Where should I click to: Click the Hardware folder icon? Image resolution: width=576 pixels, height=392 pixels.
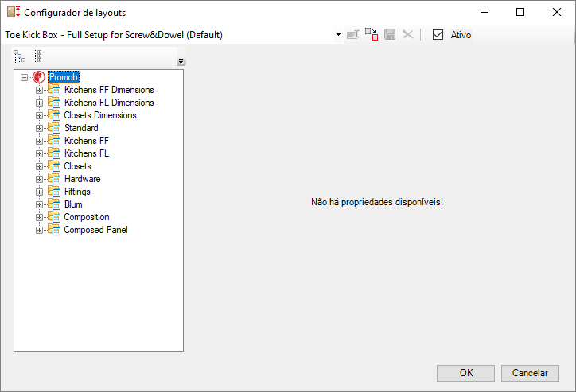tap(54, 179)
